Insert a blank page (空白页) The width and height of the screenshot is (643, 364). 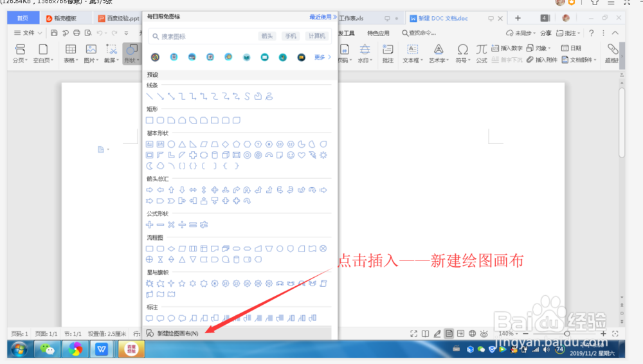[x=43, y=53]
